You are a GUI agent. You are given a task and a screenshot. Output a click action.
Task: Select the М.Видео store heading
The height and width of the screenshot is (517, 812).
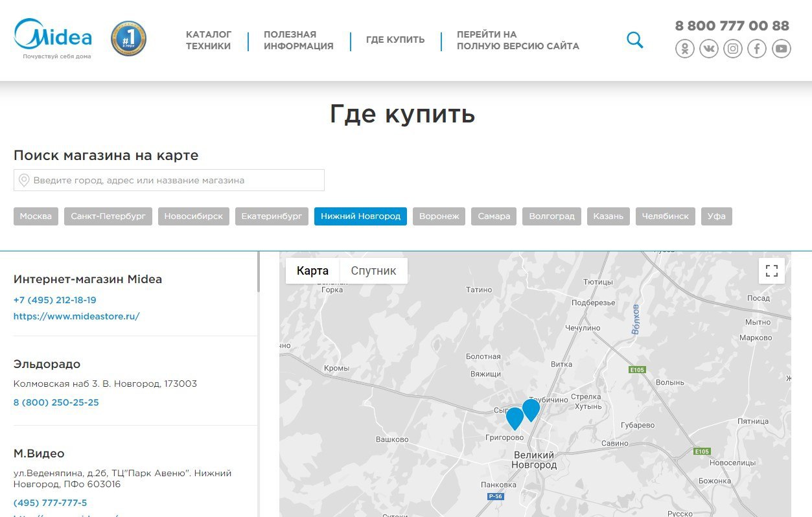point(39,454)
